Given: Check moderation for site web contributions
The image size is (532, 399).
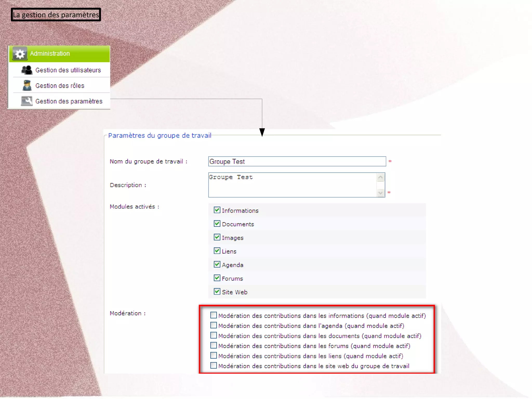Looking at the screenshot, I should (214, 365).
